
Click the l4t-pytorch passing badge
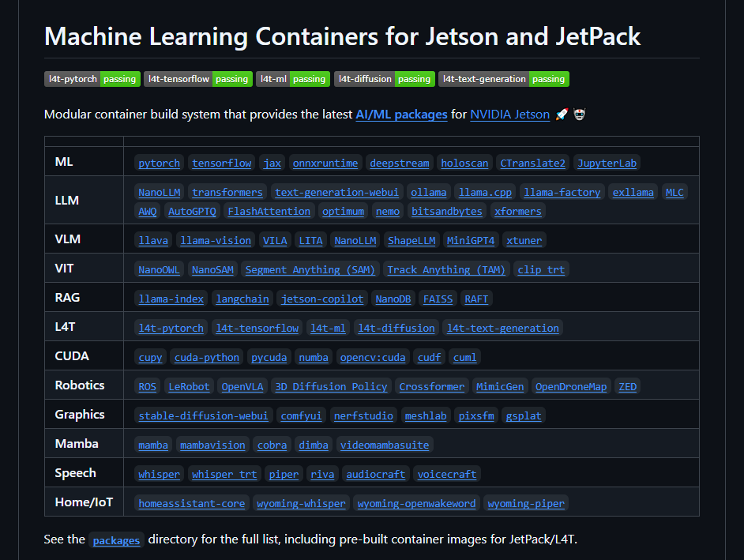[x=92, y=79]
